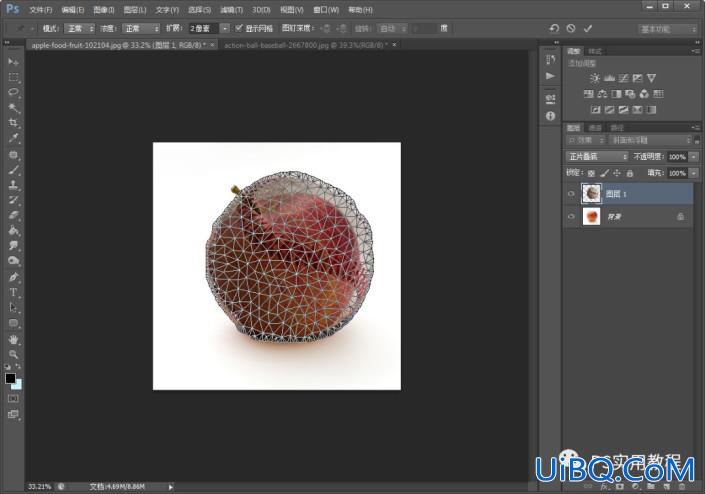Select the Path Selection tool
This screenshot has height=494, width=705.
point(13,308)
